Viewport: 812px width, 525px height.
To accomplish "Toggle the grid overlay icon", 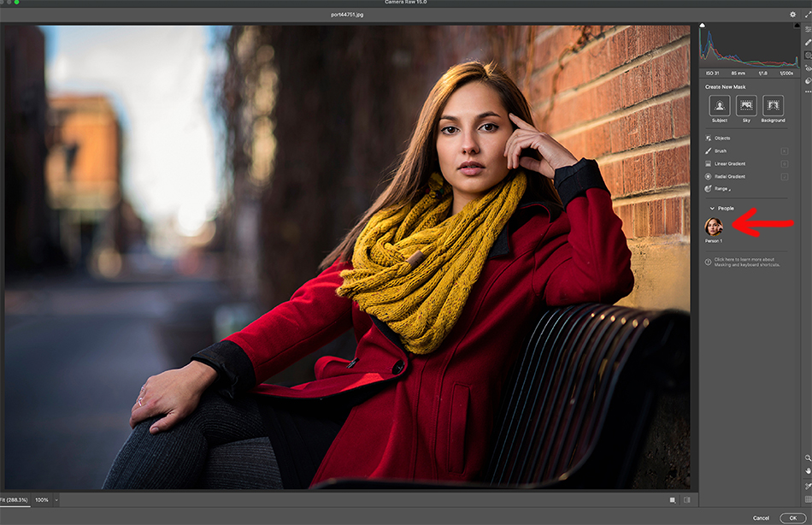I will click(x=808, y=499).
